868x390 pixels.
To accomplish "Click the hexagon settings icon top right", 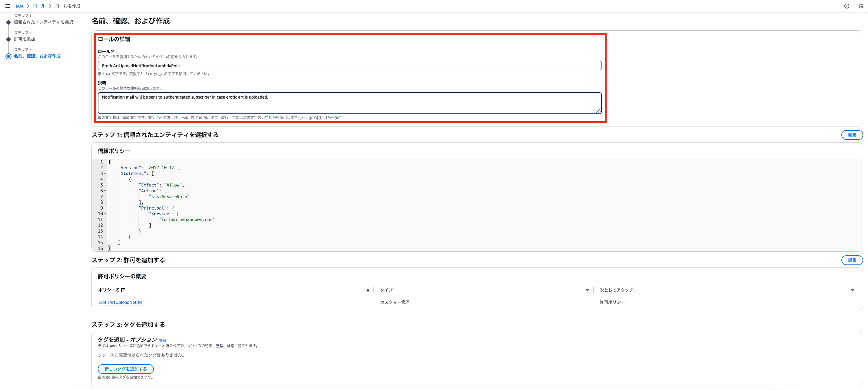I will pyautogui.click(x=861, y=6).
